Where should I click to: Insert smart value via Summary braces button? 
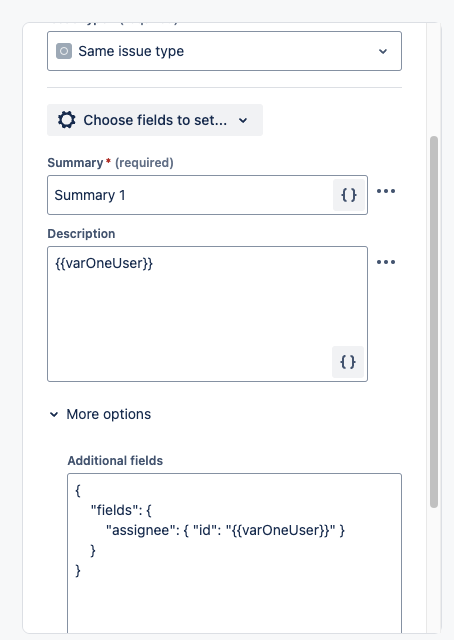349,195
